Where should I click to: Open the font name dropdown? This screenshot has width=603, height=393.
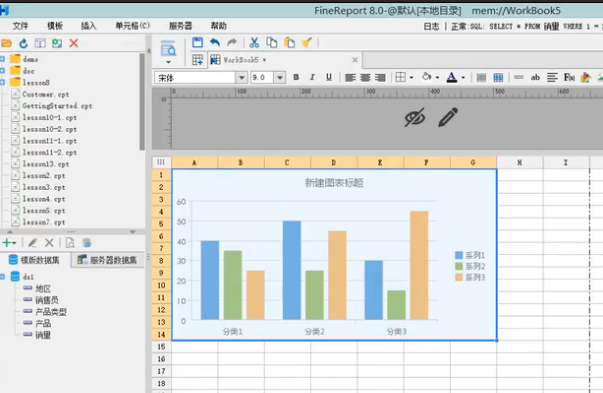[241, 78]
